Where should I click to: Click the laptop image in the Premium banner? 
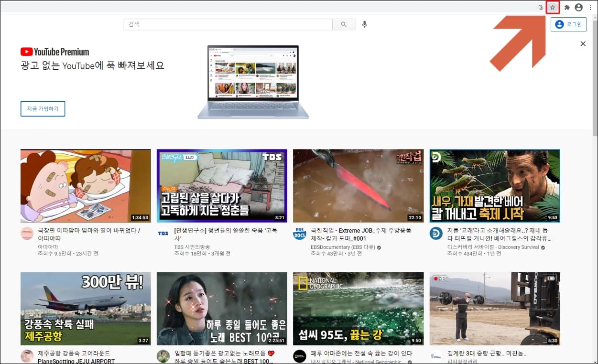point(253,82)
